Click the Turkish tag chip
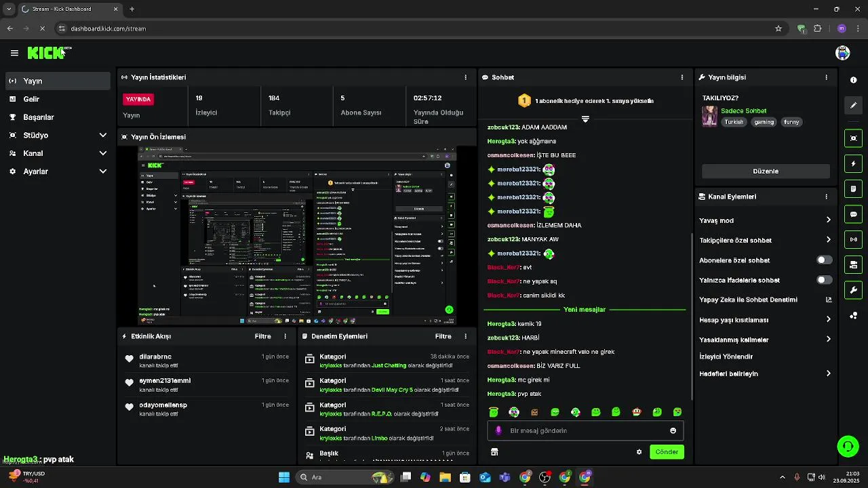The width and height of the screenshot is (868, 488). coord(734,122)
